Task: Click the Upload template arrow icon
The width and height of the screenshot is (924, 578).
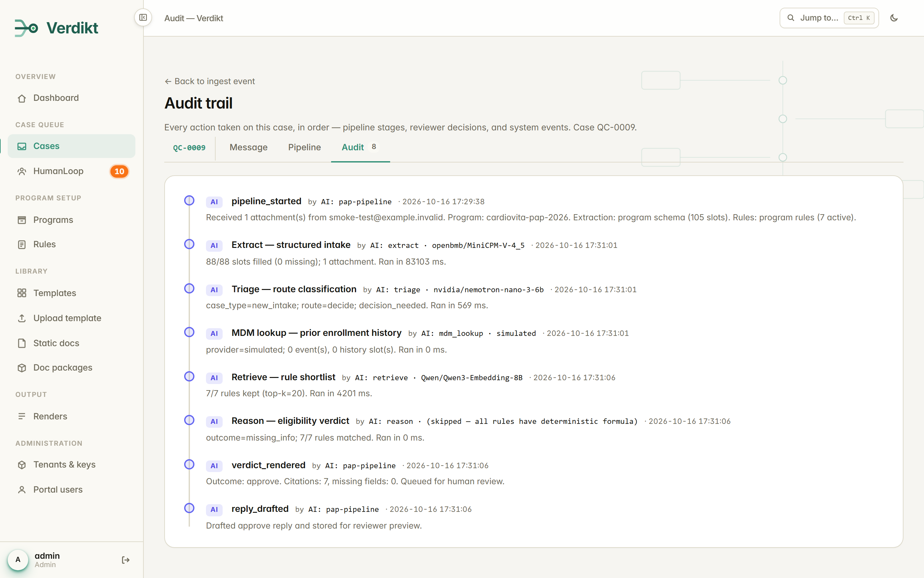Action: click(x=22, y=318)
